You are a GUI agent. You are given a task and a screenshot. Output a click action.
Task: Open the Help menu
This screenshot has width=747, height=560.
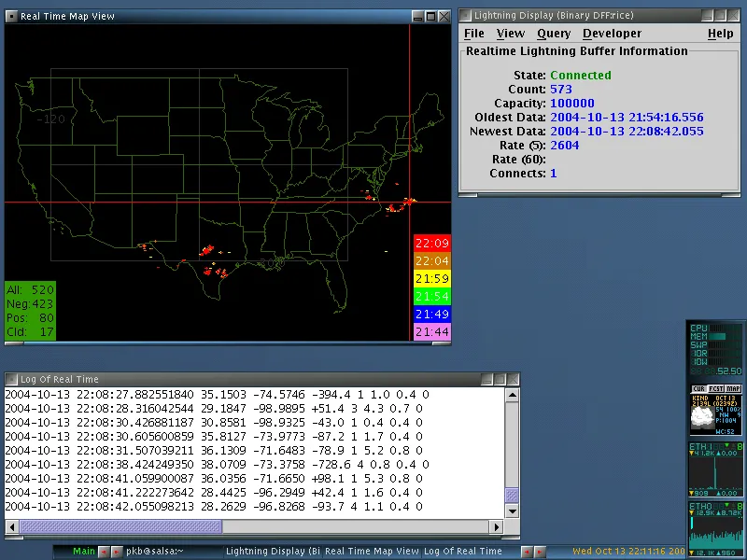click(x=720, y=34)
